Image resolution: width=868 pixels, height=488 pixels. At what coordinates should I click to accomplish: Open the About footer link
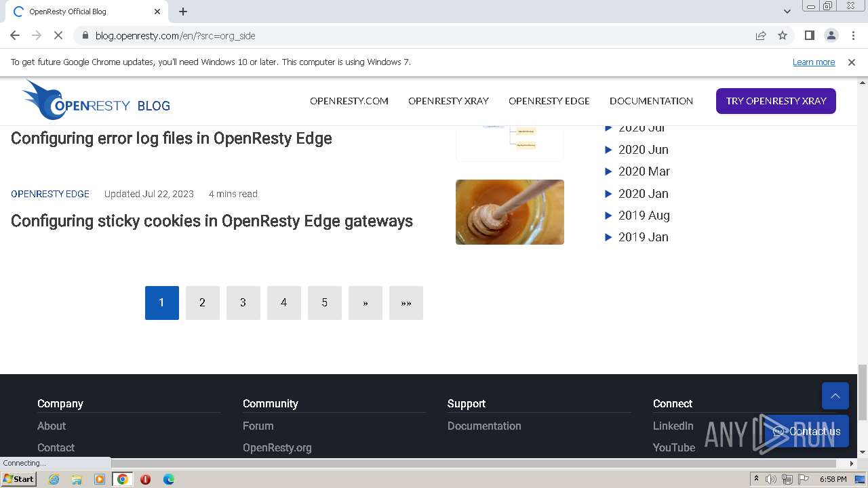click(x=52, y=426)
